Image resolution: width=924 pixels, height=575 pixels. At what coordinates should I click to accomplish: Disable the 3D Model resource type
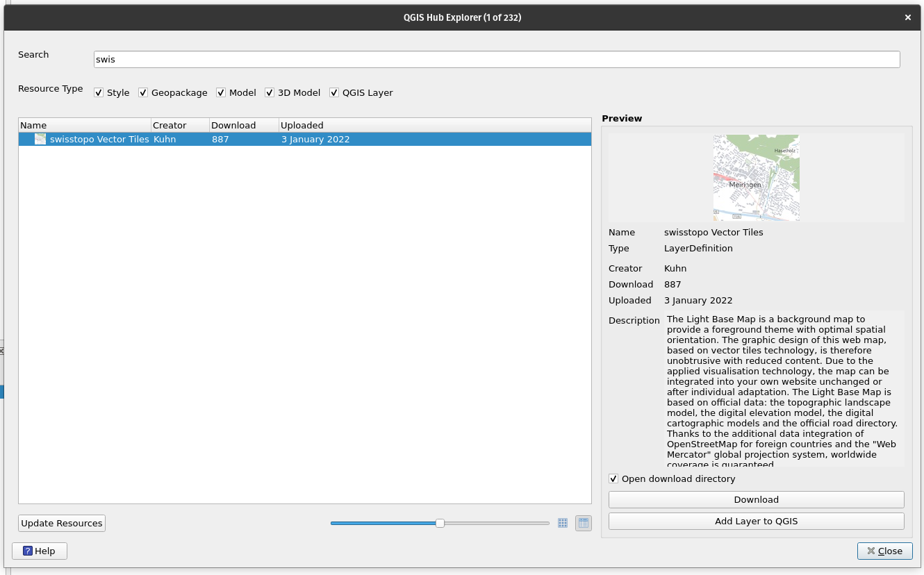tap(270, 92)
